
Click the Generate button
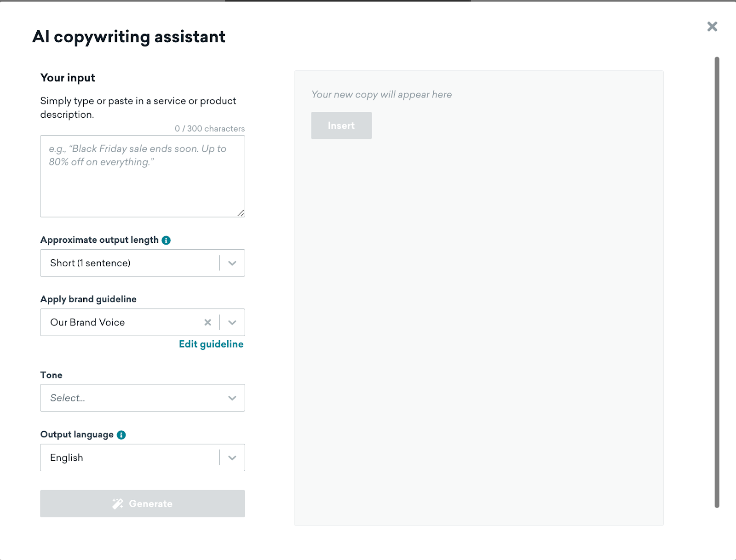143,503
